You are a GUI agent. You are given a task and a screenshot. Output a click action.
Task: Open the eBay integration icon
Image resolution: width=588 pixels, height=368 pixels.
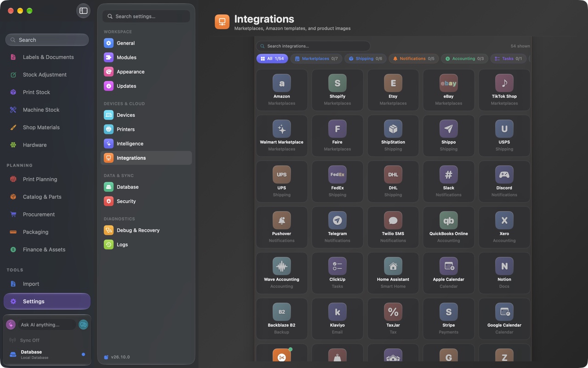tap(448, 83)
